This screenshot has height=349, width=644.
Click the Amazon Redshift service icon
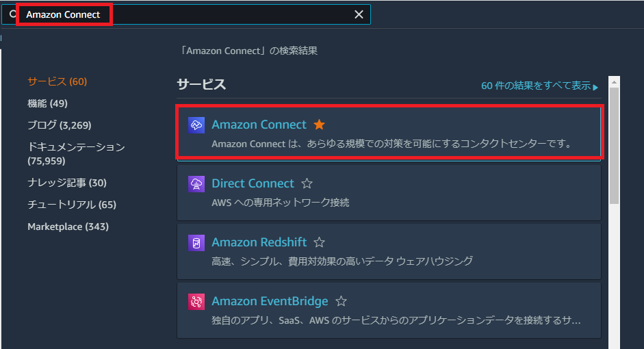click(x=196, y=243)
